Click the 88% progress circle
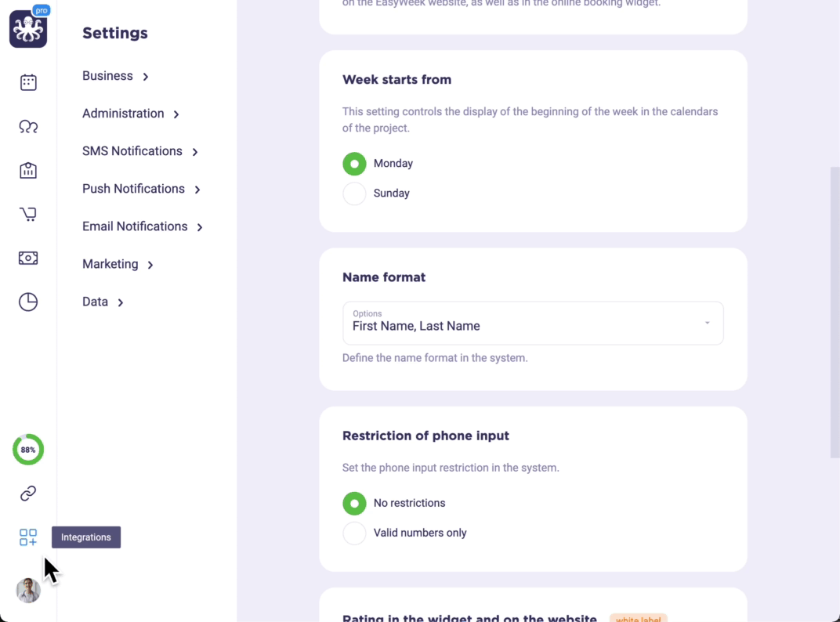The height and width of the screenshot is (622, 840). point(28,450)
